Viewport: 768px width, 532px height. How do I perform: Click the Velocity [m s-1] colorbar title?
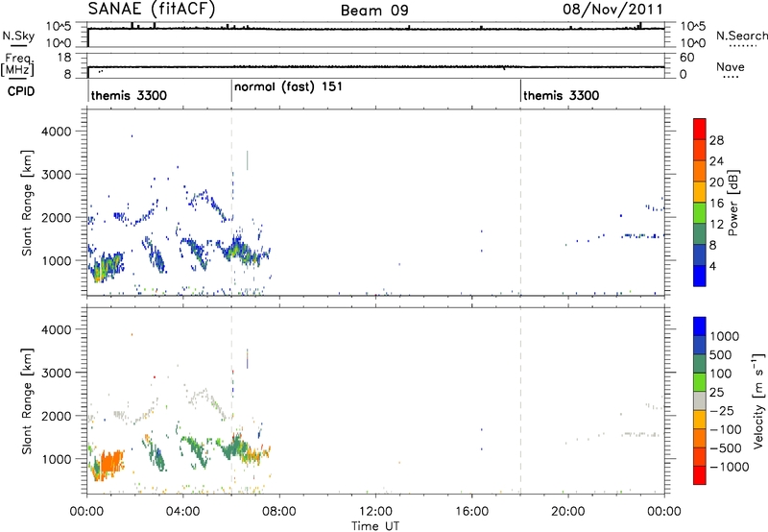758,400
